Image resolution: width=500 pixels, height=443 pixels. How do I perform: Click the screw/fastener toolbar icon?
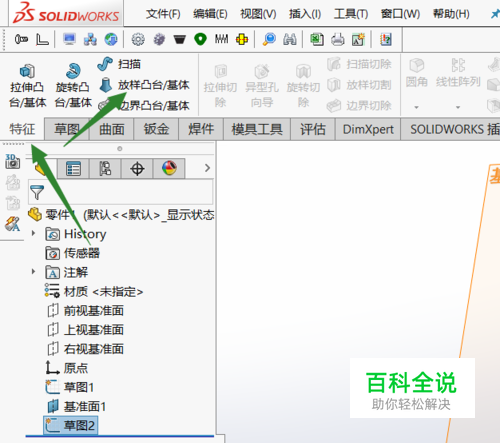(21, 40)
